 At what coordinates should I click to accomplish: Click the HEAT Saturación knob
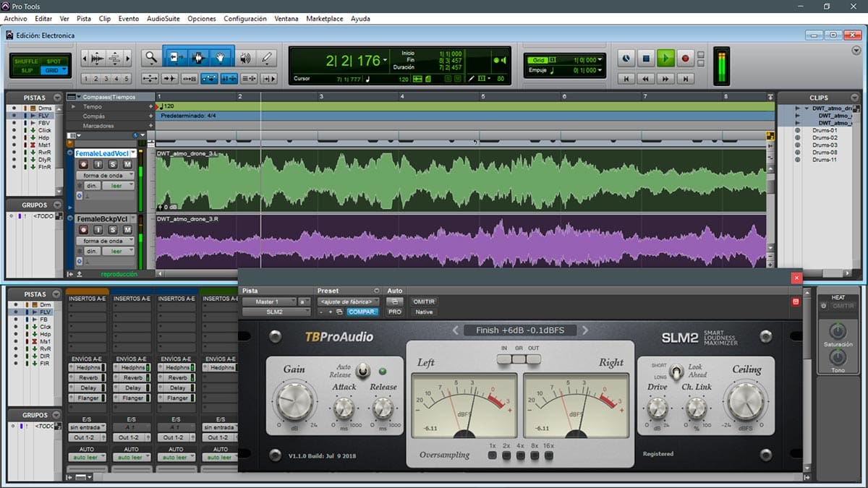click(838, 332)
